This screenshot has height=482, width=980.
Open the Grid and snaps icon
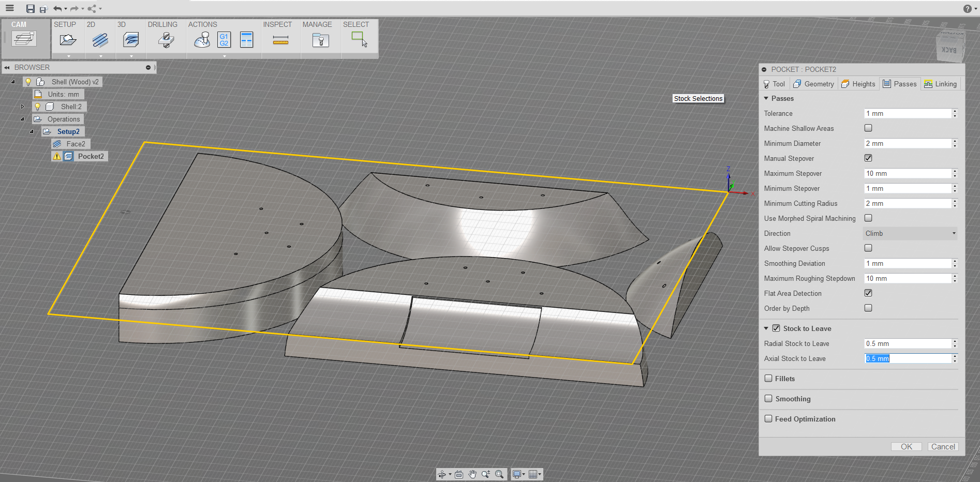pos(533,474)
